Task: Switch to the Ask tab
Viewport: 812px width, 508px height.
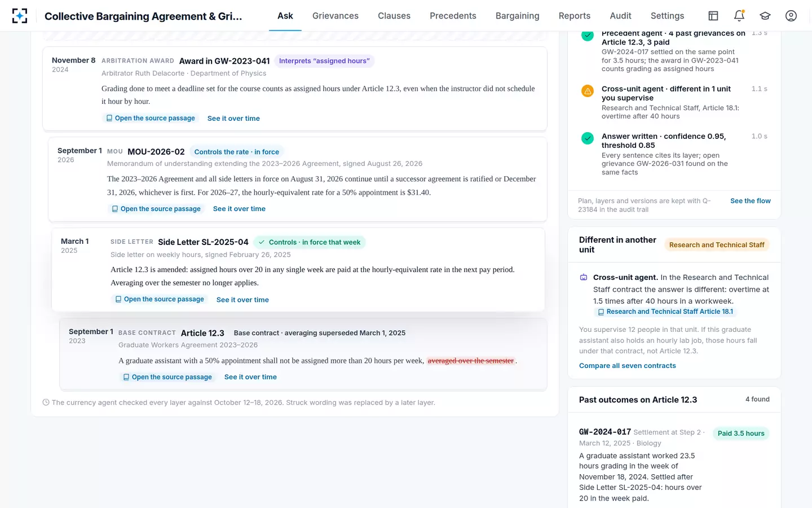Action: click(285, 16)
